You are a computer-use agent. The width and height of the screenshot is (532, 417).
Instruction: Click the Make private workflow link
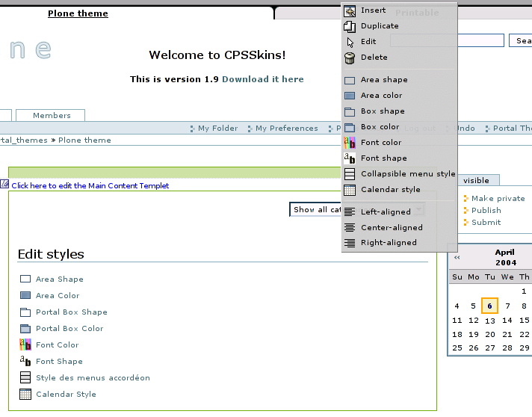tap(498, 199)
